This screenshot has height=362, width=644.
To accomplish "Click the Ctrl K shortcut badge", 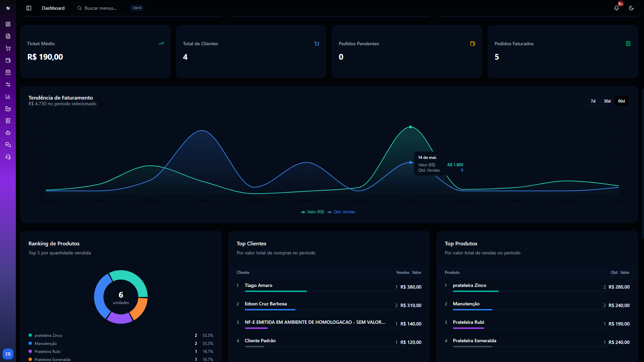I will 137,8.
